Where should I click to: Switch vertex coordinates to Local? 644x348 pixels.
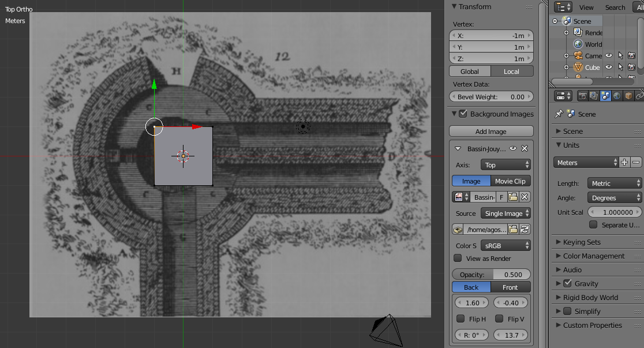(x=512, y=71)
